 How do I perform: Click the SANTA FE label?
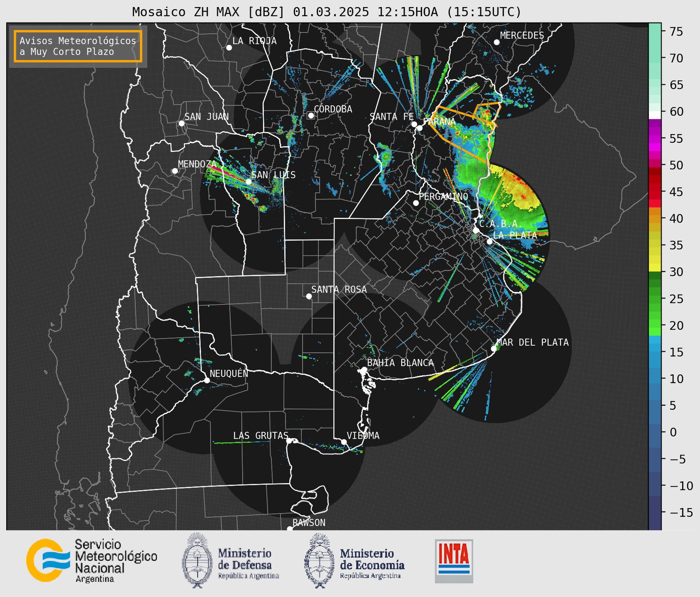392,117
